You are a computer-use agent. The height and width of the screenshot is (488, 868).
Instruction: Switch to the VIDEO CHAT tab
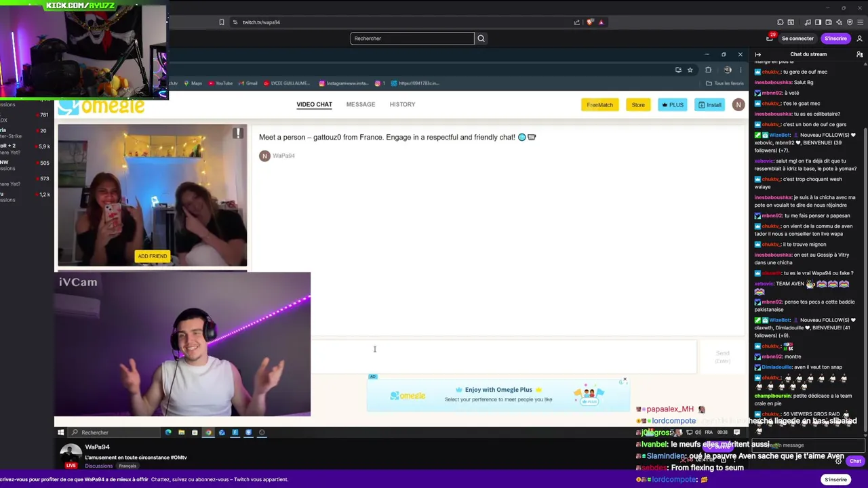(314, 104)
